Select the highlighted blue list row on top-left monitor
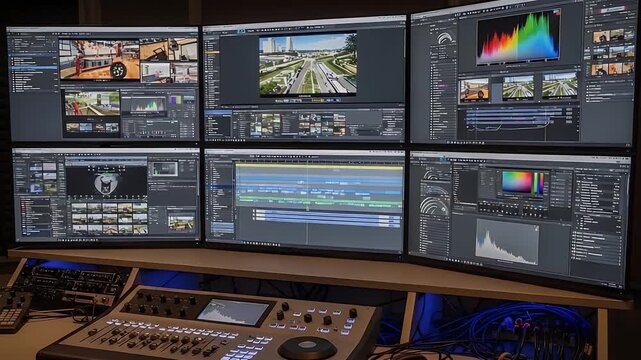 pyautogui.click(x=34, y=67)
